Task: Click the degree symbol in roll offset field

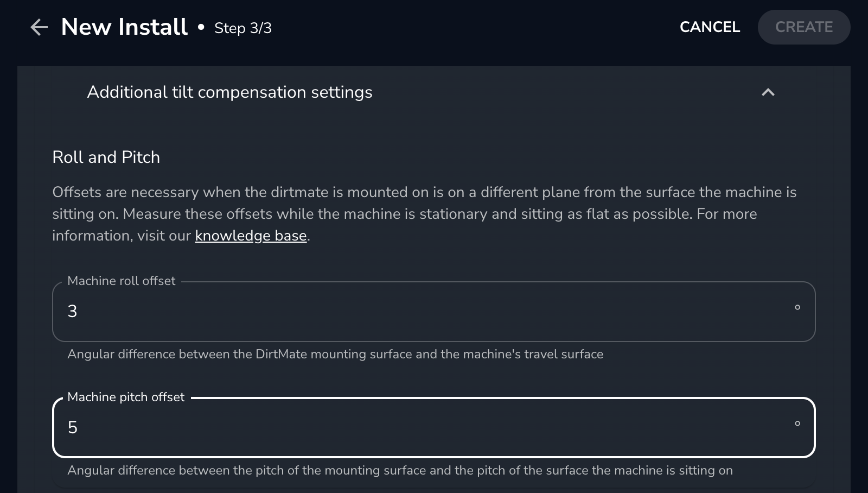Action: click(797, 307)
